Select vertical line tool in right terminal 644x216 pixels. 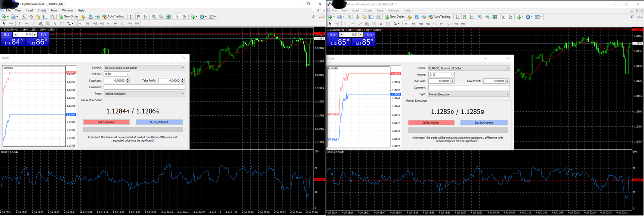346,24
